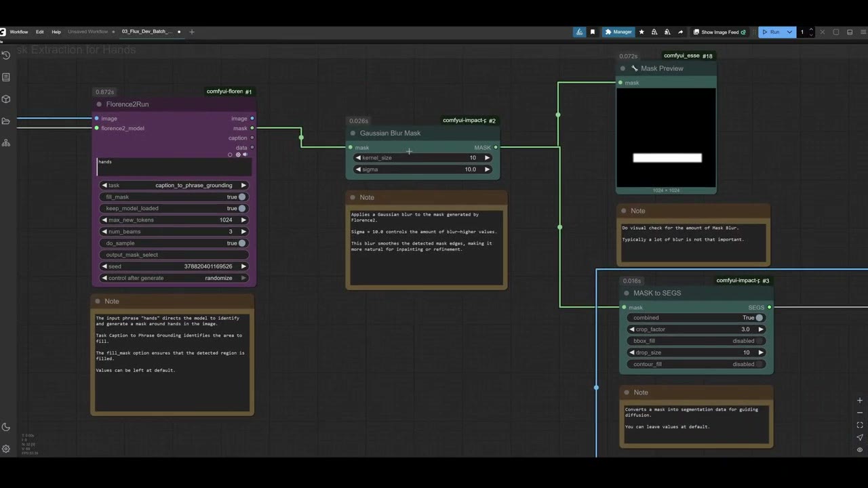Open settings gear in the sidebar

pyautogui.click(x=6, y=449)
